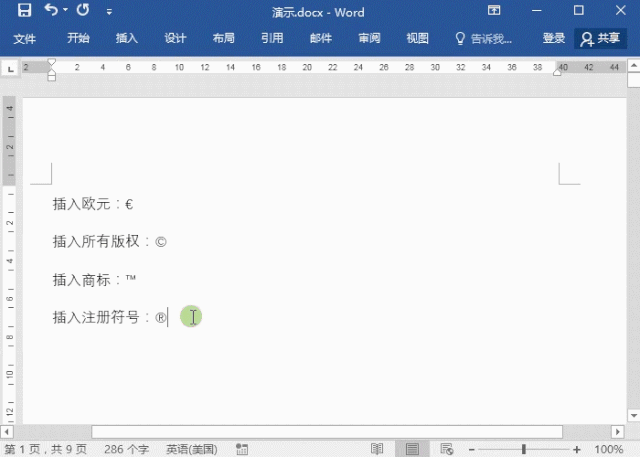The image size is (640, 457).
Task: Switch to the 视图 tab
Action: pyautogui.click(x=418, y=38)
